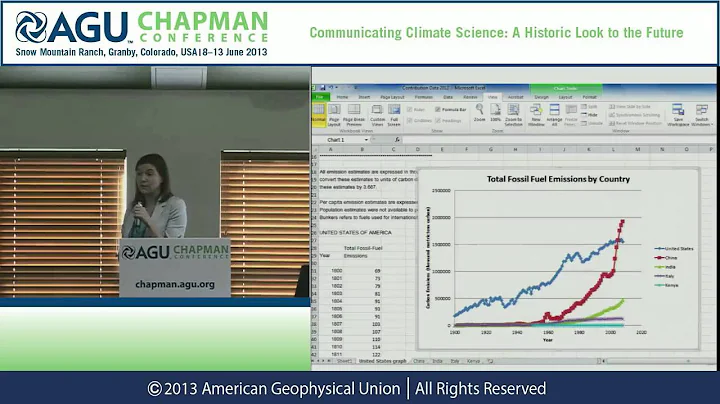Switch to the Page Layout ribbon tab

pyautogui.click(x=392, y=97)
